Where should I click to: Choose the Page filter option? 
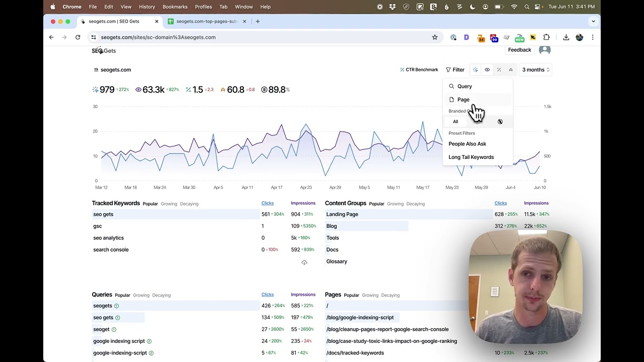477,100
